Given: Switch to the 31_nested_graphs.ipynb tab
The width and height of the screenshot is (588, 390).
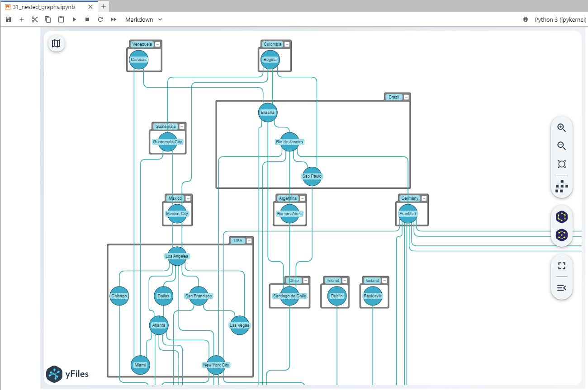Looking at the screenshot, I should click(x=43, y=7).
